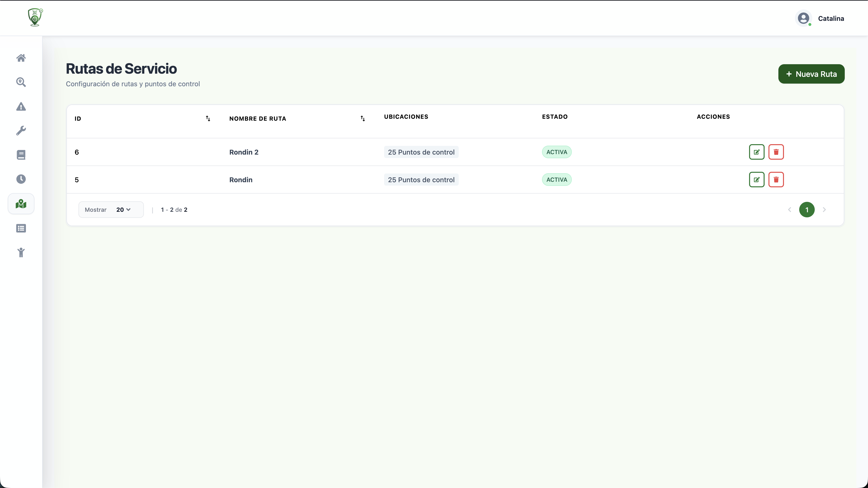Screen dimensions: 868x488
Task: Go to page 1 in pagination
Action: pyautogui.click(x=807, y=210)
